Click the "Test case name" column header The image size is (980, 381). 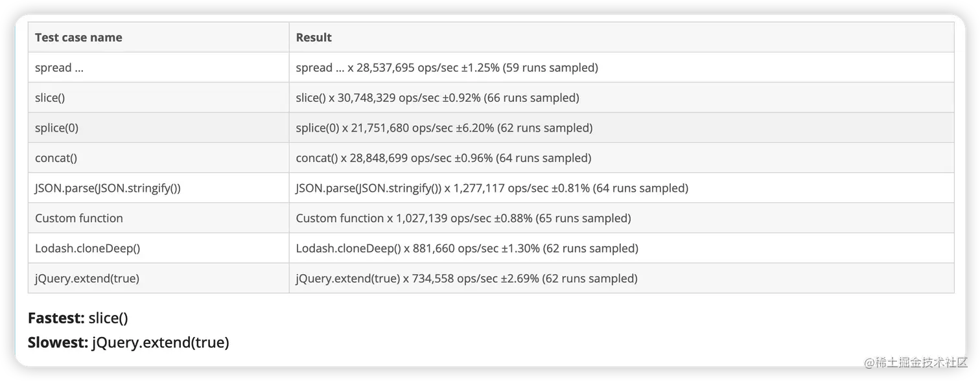click(x=78, y=38)
